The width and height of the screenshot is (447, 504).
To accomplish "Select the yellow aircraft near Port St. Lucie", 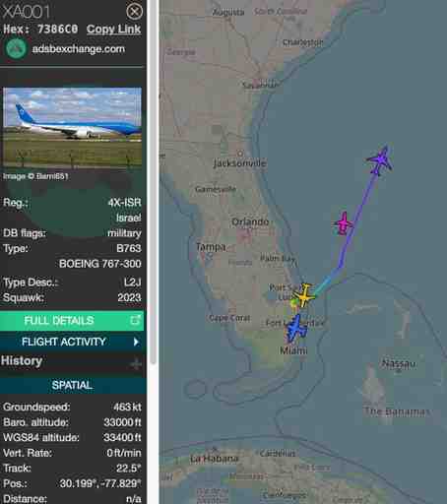I will click(x=304, y=295).
